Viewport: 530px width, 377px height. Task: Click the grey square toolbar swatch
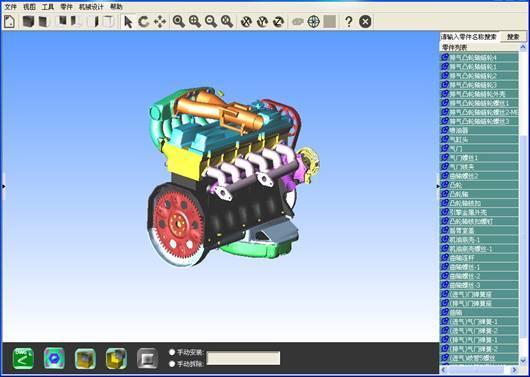[330, 22]
